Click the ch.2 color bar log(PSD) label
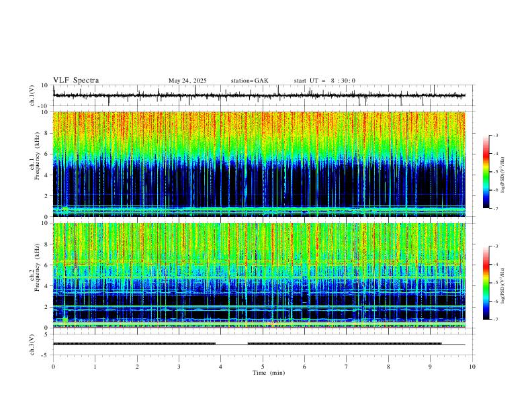 tap(502, 286)
